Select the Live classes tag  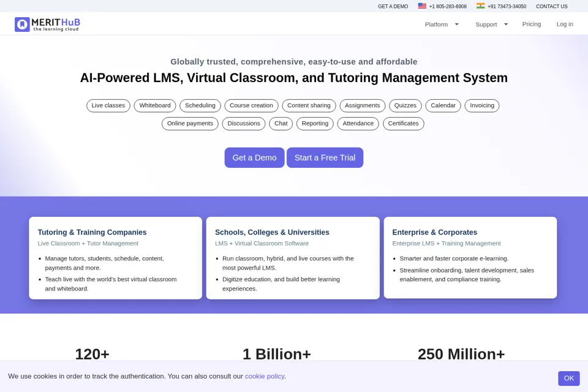[x=108, y=106]
